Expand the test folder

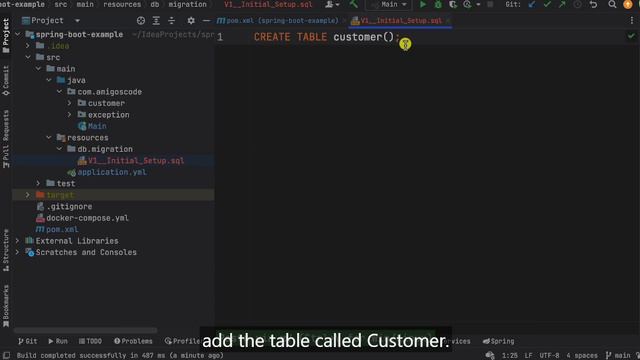(x=38, y=183)
